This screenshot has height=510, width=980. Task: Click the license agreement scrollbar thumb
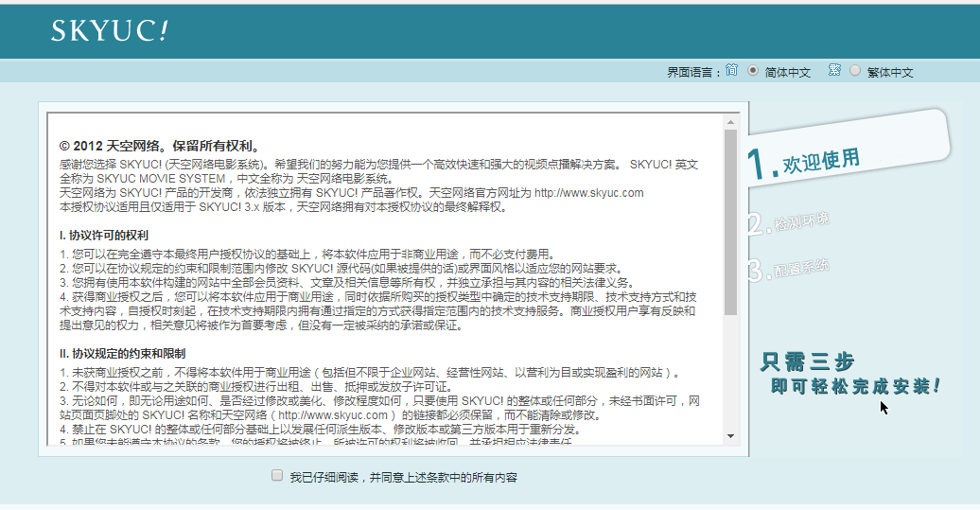730,221
